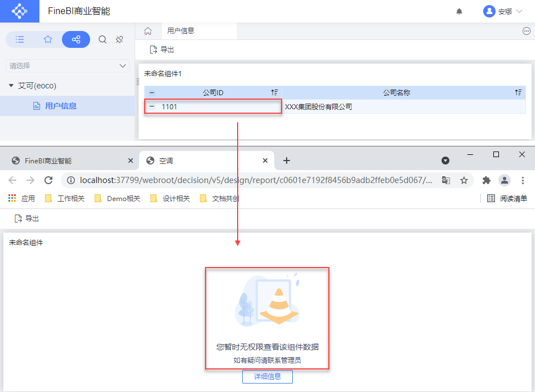Click 导出 in the top dashboard
The image size is (535, 392).
coord(162,50)
